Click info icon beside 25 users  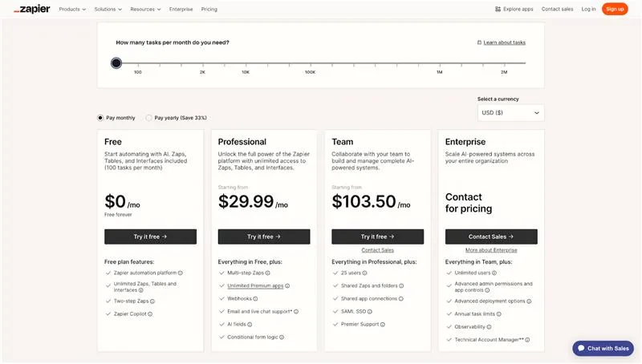pyautogui.click(x=365, y=273)
